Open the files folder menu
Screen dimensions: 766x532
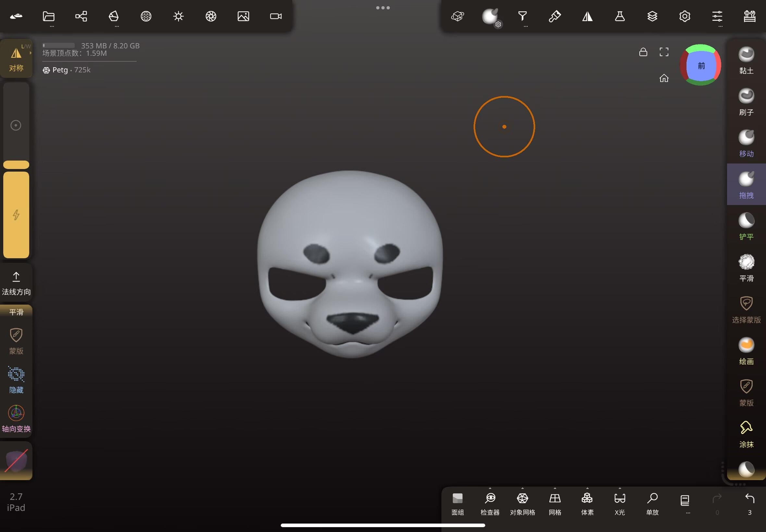point(49,16)
